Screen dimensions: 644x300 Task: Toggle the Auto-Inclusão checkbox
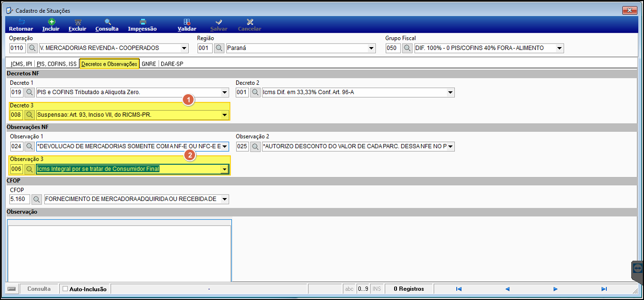[x=65, y=289]
